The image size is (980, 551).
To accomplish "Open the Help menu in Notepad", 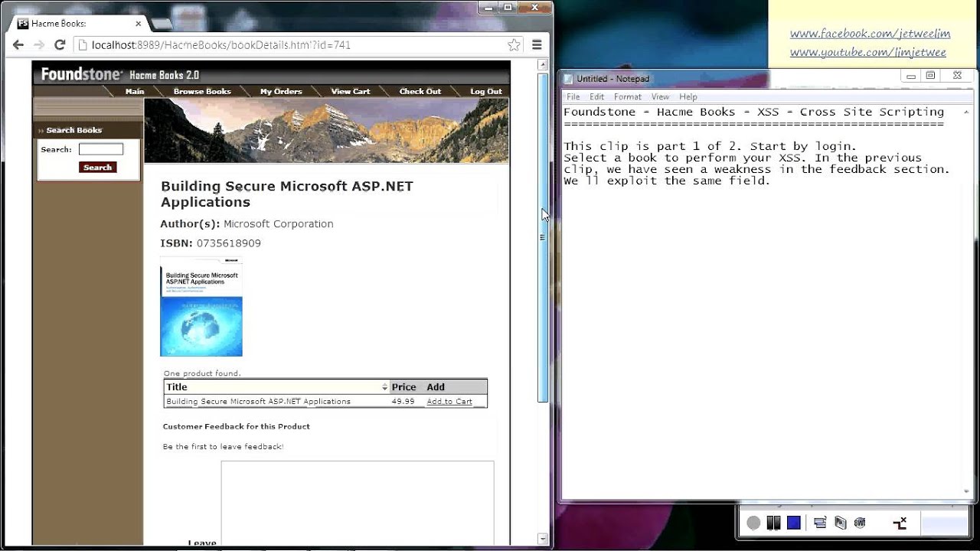I will [x=688, y=96].
